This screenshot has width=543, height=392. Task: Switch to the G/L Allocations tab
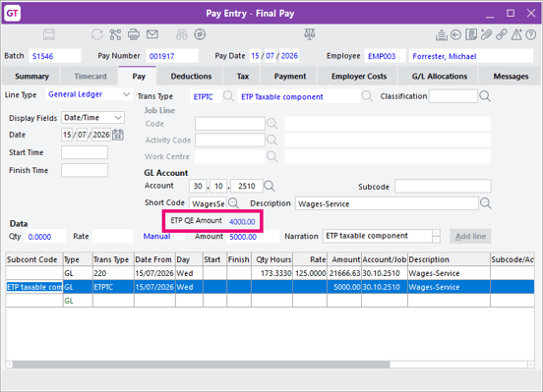tap(440, 76)
